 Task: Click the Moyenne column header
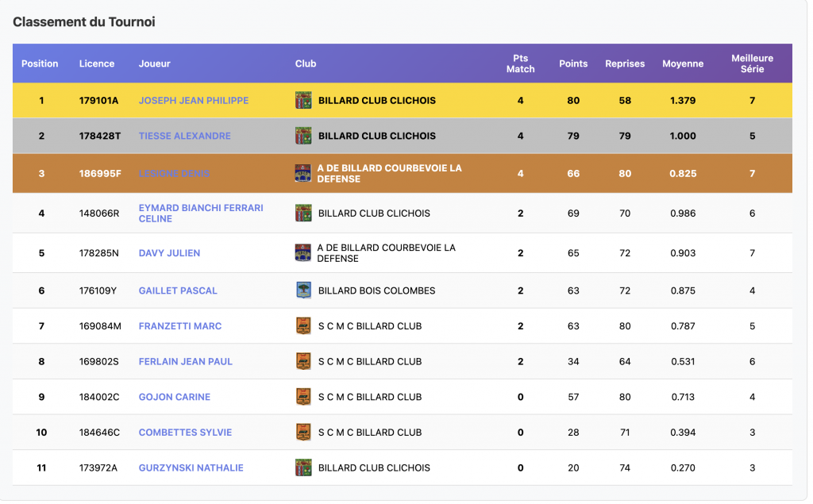683,63
